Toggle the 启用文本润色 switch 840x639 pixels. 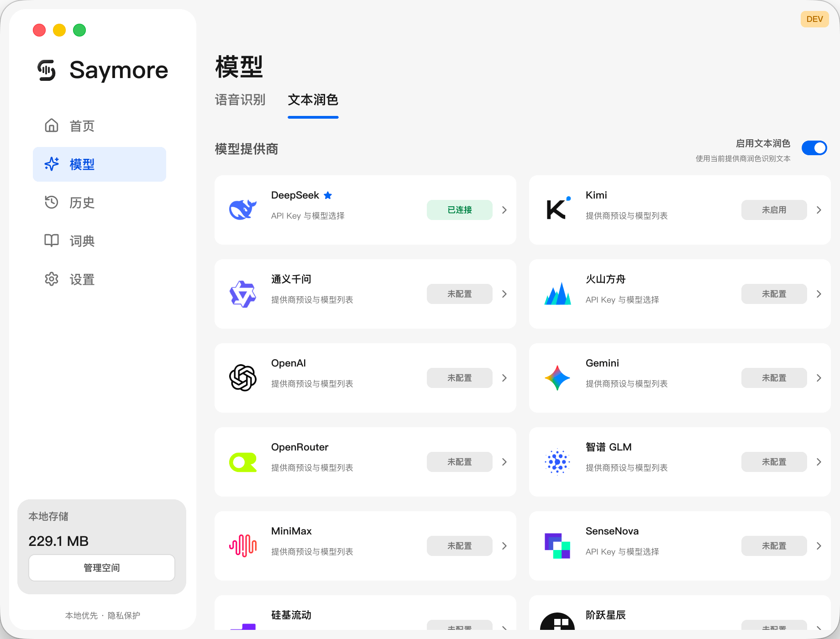click(814, 148)
